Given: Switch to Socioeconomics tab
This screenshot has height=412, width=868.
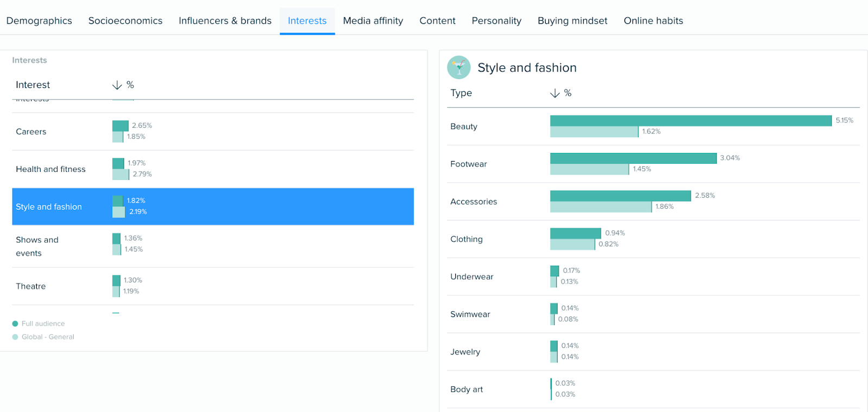Looking at the screenshot, I should coord(125,21).
